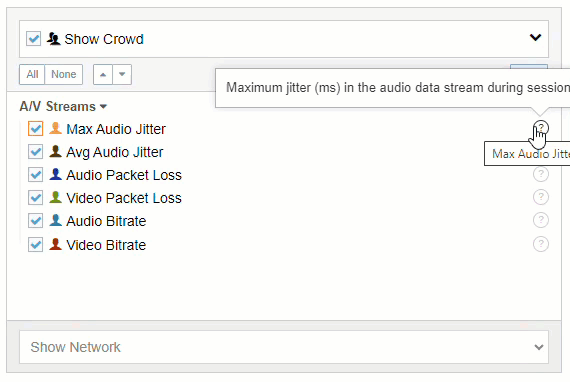The width and height of the screenshot is (570, 382).
Task: Select All metrics button
Action: click(x=32, y=74)
